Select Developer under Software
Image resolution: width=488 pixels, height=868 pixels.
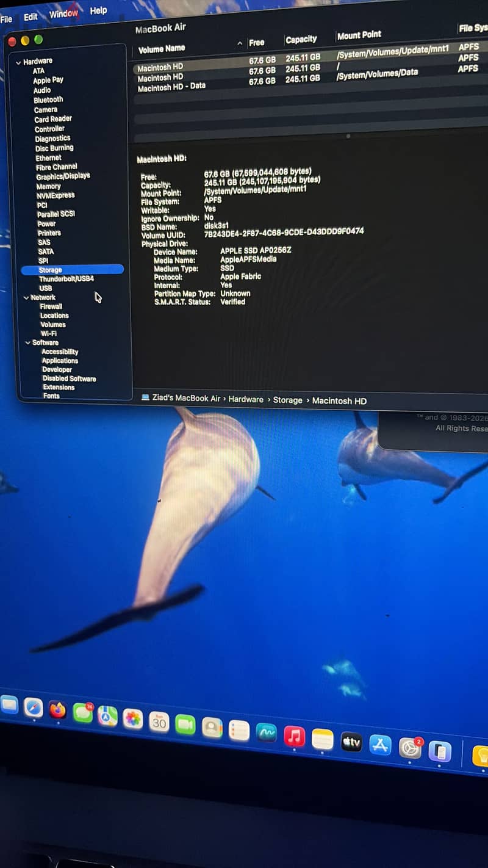pyautogui.click(x=57, y=369)
